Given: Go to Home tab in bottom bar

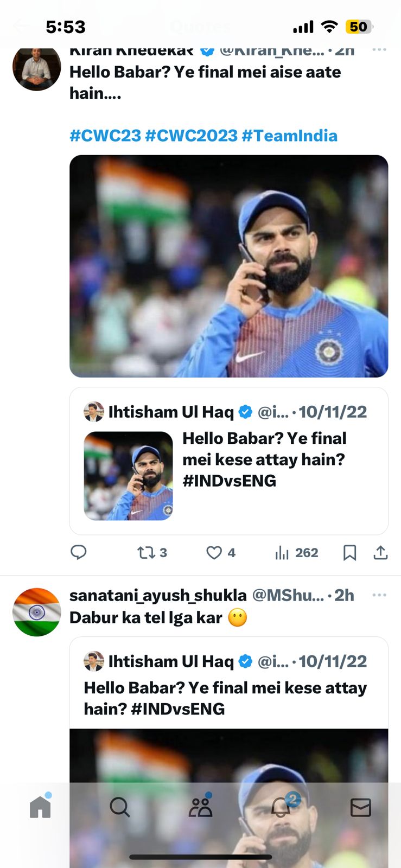Looking at the screenshot, I should tap(40, 807).
